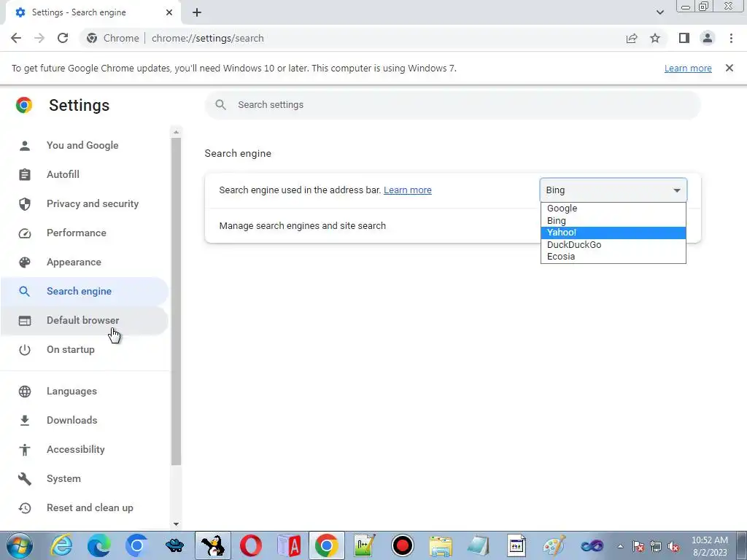Choose Ecosia from the dropdown list
The height and width of the screenshot is (560, 747).
[613, 256]
